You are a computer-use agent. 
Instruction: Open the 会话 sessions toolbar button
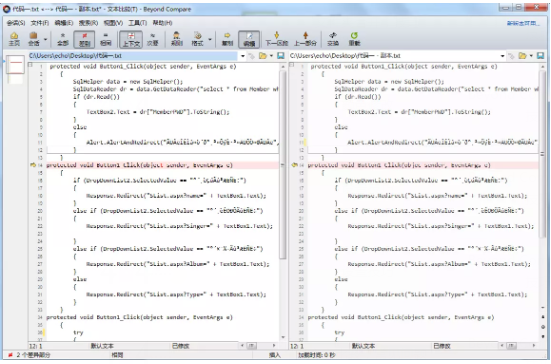[x=33, y=39]
